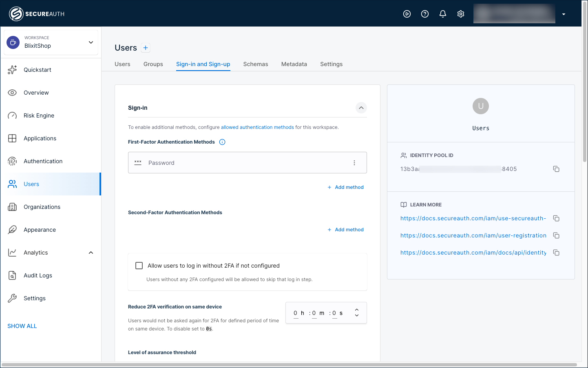
Task: Open the docs/api/identity link
Action: [x=473, y=253]
